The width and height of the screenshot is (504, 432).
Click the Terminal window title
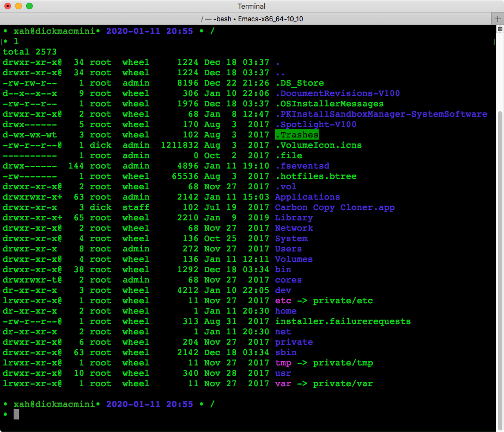(251, 6)
